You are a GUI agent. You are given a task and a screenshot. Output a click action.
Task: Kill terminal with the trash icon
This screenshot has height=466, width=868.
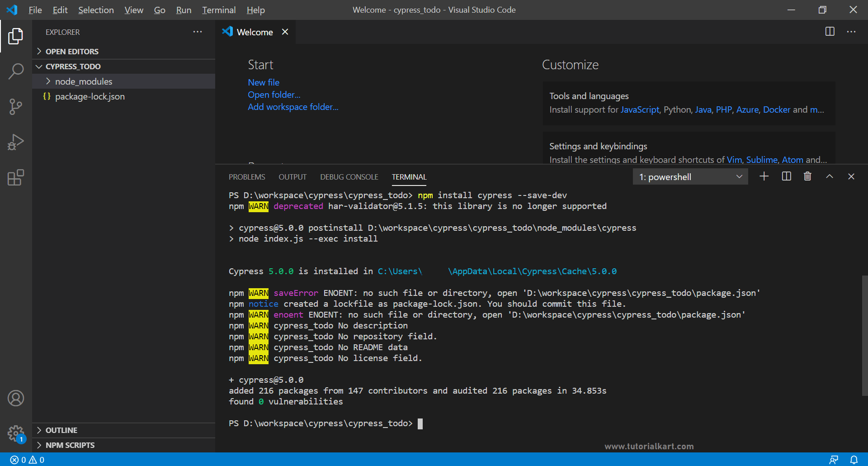click(x=807, y=176)
